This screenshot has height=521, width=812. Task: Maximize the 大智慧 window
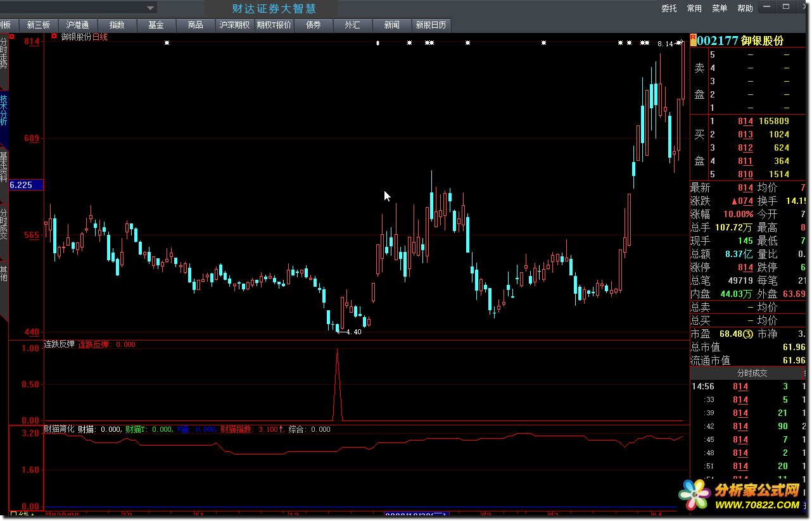[x=786, y=8]
